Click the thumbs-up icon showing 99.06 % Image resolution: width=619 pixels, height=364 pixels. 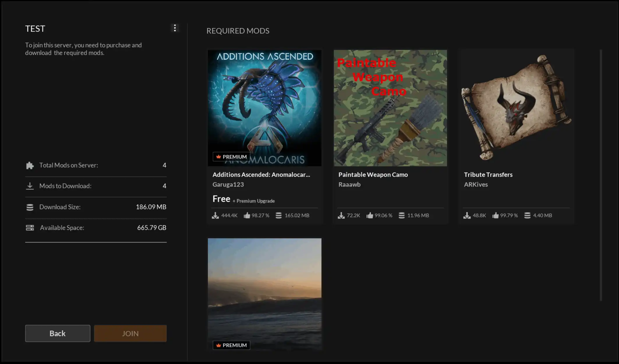coord(370,215)
